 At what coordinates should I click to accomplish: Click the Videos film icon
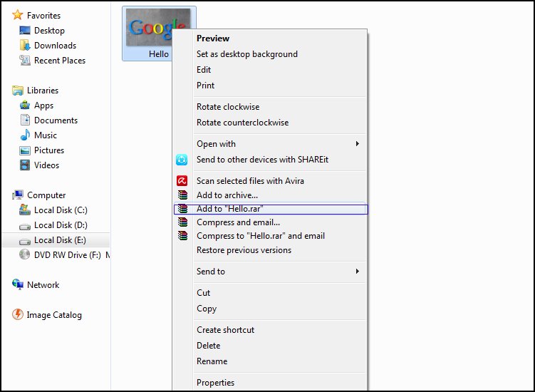25,165
